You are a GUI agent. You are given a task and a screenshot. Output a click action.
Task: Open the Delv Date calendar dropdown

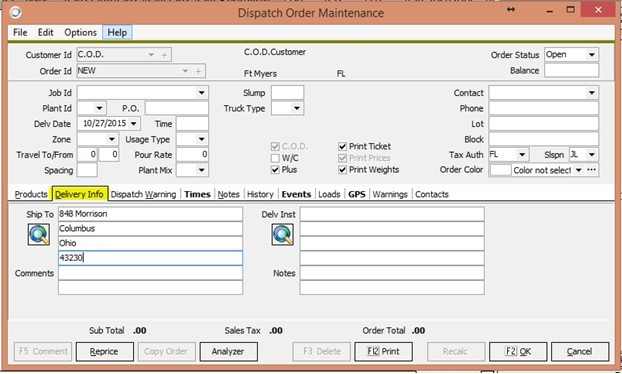(134, 124)
